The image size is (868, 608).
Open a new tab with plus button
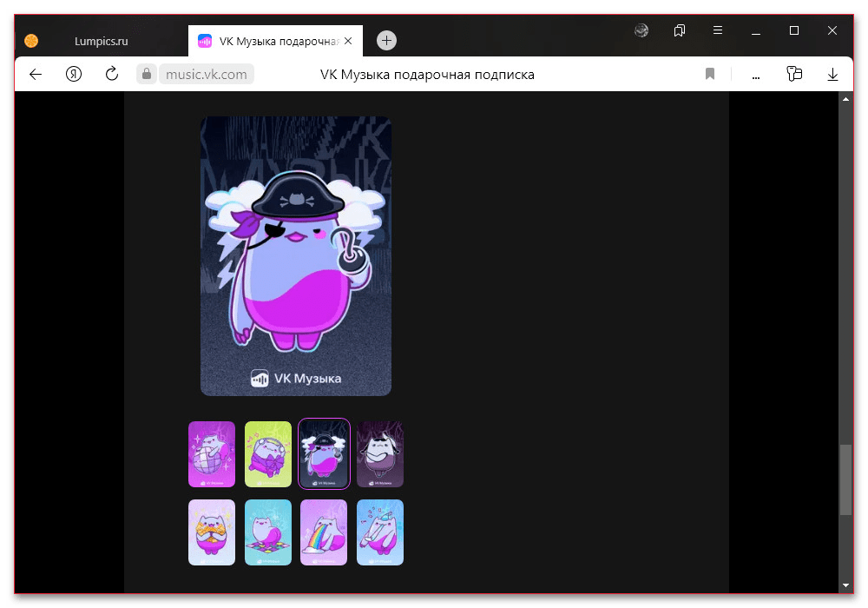[386, 41]
